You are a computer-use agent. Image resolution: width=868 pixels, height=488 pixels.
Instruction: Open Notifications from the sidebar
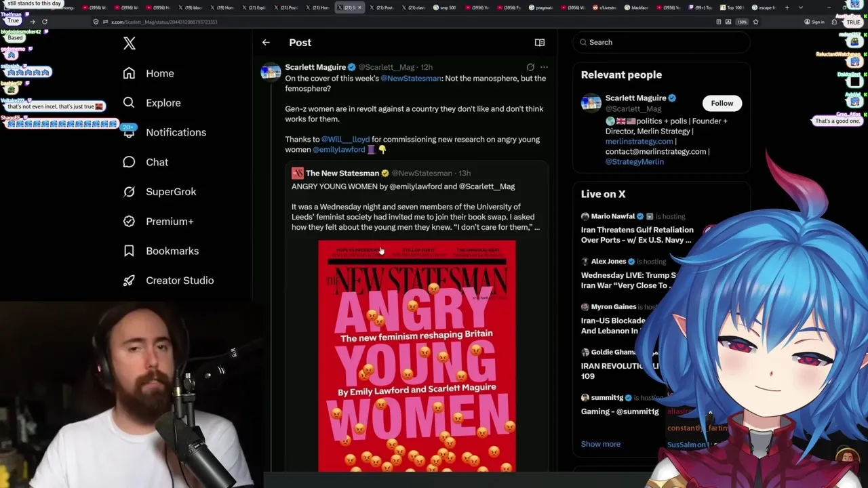(165, 132)
